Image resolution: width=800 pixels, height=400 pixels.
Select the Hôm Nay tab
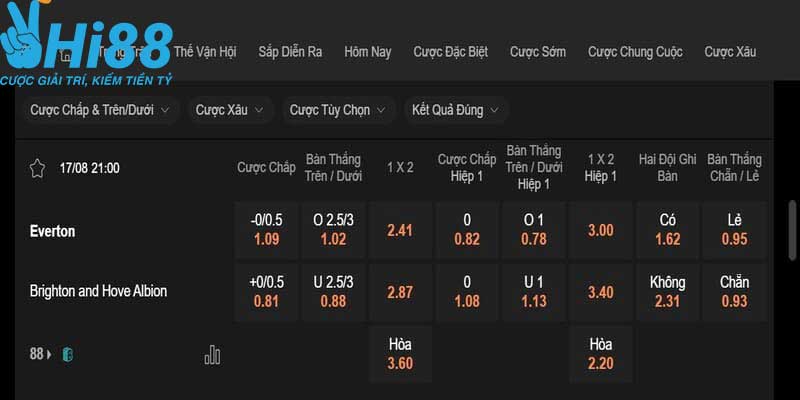[x=368, y=52]
